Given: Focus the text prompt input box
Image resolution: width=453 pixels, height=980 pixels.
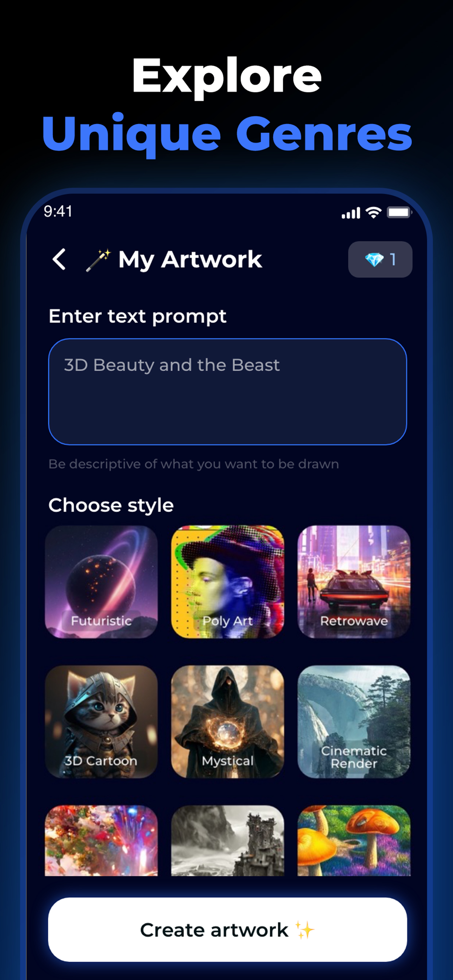Looking at the screenshot, I should (x=227, y=392).
